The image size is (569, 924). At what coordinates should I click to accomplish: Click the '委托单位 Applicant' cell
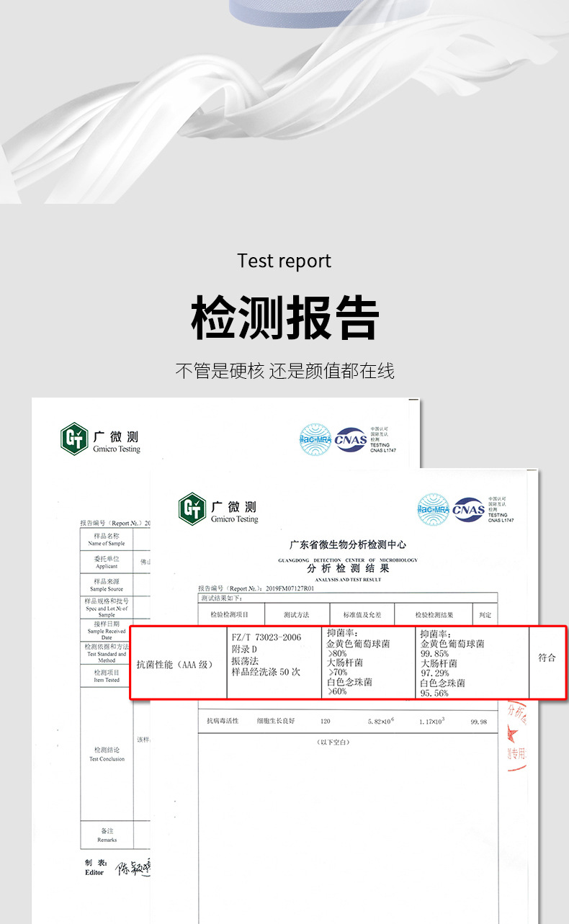(x=107, y=562)
